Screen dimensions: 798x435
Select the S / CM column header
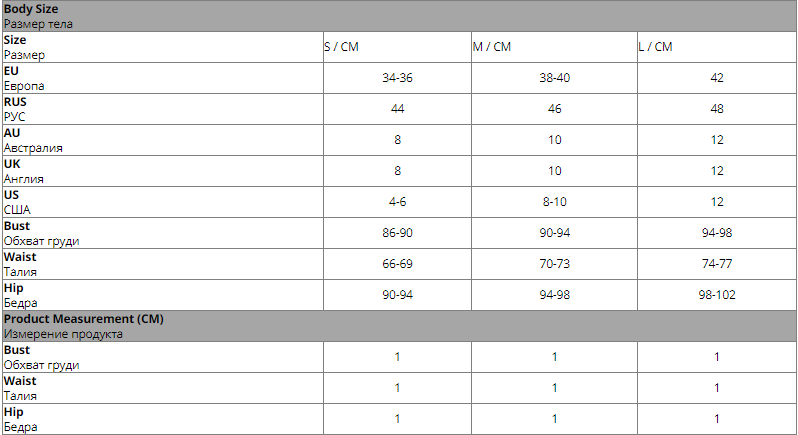397,47
